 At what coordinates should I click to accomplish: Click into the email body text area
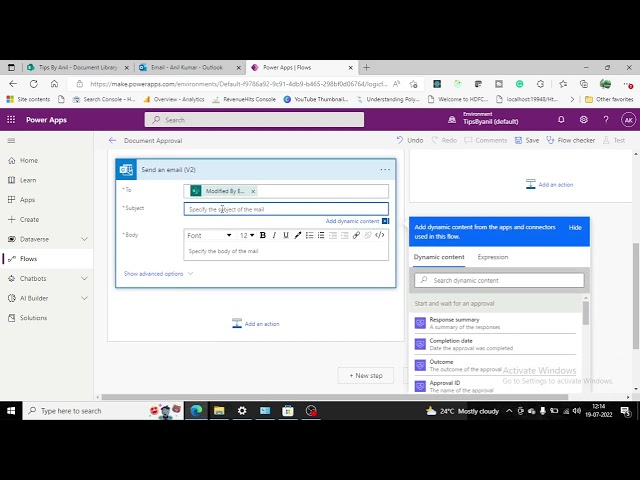pyautogui.click(x=286, y=251)
